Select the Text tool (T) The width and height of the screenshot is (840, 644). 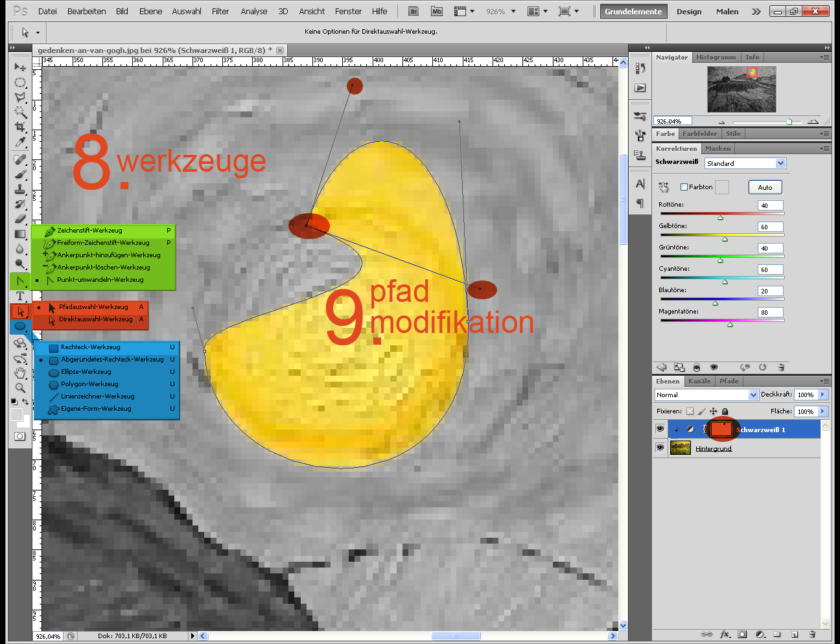(x=20, y=296)
